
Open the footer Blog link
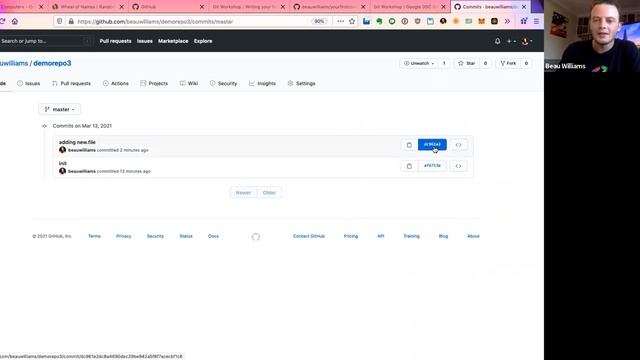coord(443,236)
